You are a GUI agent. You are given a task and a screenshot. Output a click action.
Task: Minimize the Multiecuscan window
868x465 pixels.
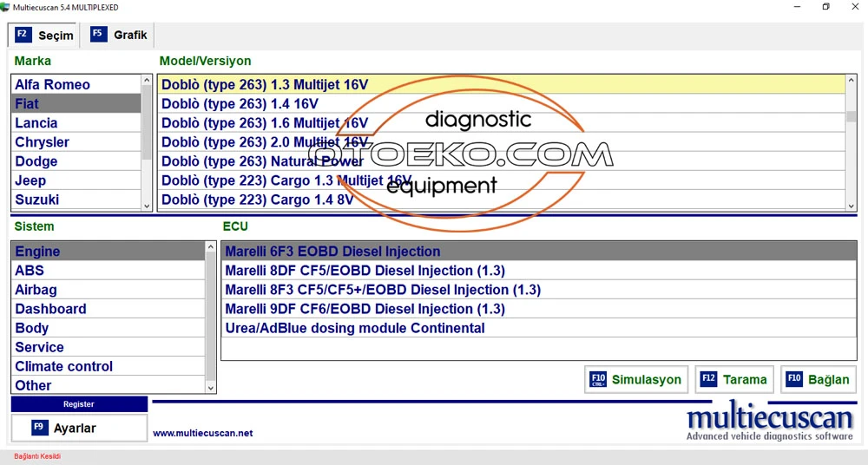click(797, 7)
